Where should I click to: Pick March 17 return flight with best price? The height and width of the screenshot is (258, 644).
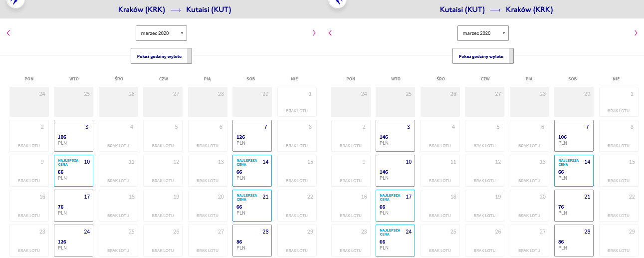click(x=395, y=206)
